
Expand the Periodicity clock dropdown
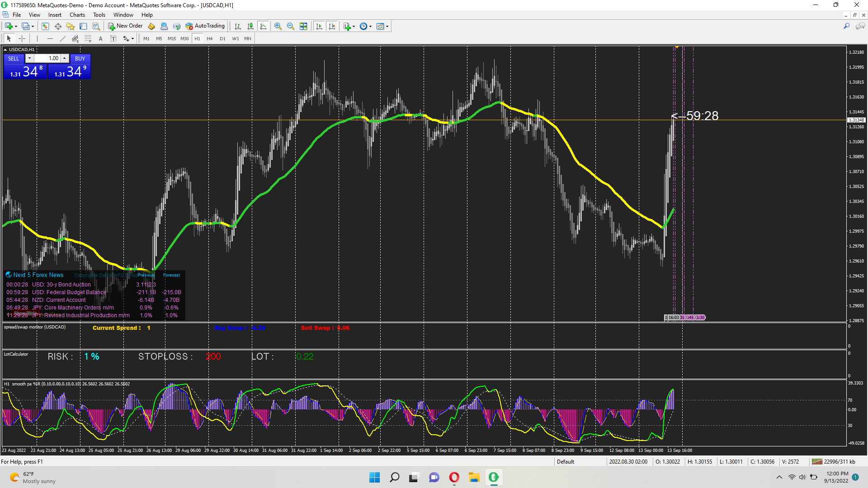[370, 26]
